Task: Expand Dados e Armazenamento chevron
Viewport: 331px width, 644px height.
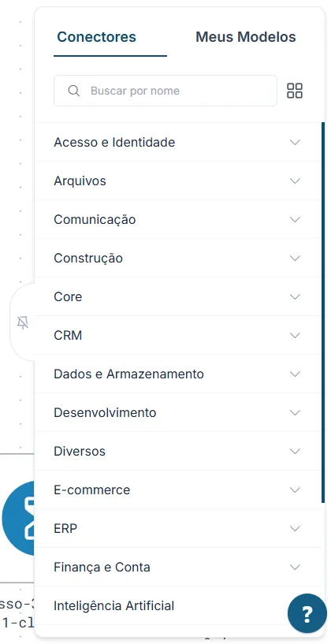Action: pyautogui.click(x=295, y=374)
